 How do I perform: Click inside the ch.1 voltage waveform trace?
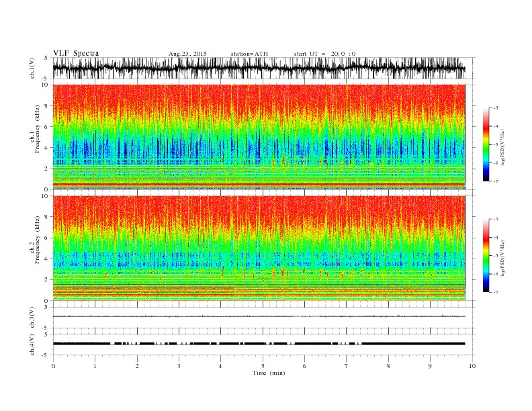pyautogui.click(x=259, y=68)
